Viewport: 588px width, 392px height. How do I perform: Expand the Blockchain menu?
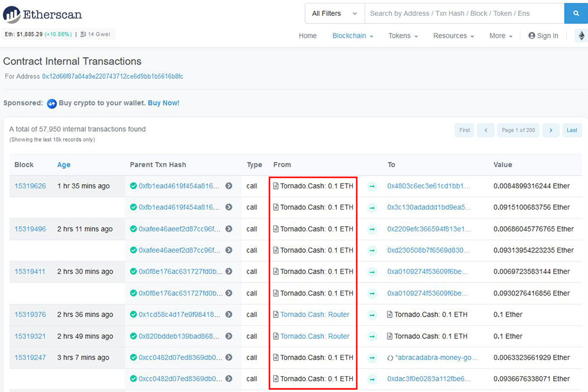(x=352, y=36)
